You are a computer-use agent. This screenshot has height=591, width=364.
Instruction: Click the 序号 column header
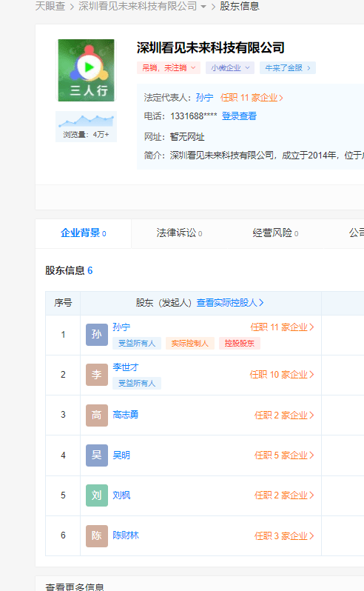[63, 303]
